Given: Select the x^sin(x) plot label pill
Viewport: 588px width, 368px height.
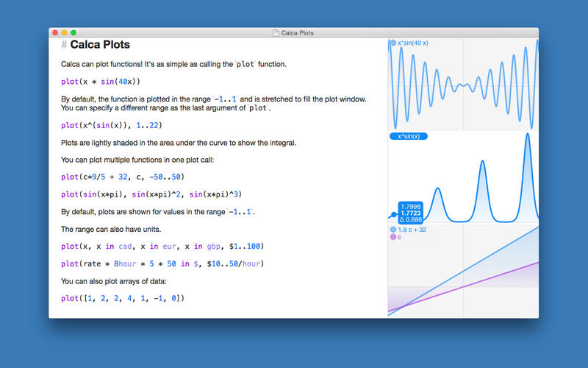Looking at the screenshot, I should coord(409,136).
